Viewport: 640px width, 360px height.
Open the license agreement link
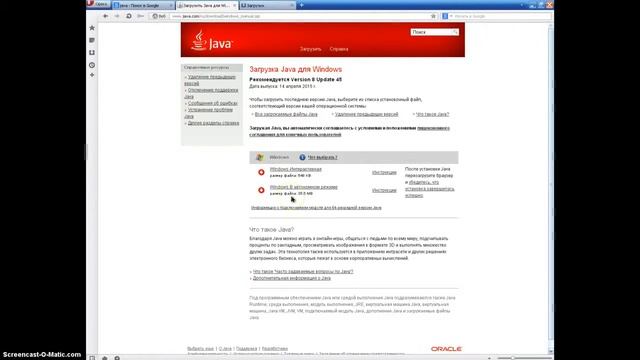coord(349,131)
